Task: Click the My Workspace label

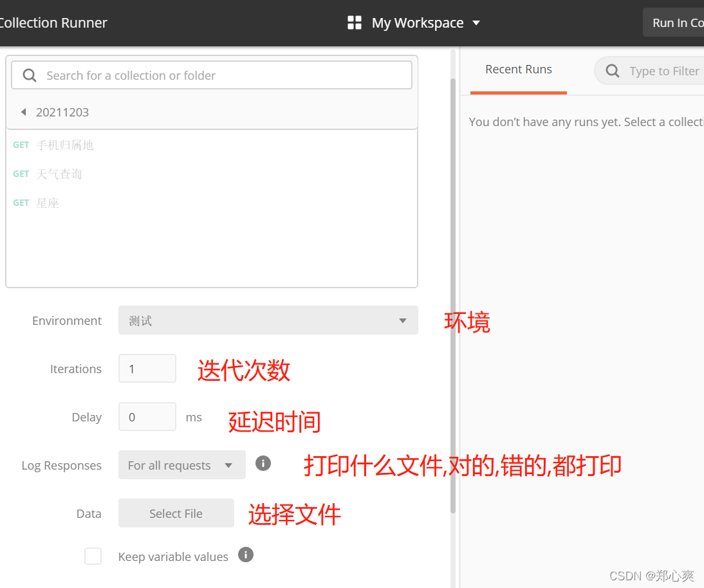Action: [418, 23]
